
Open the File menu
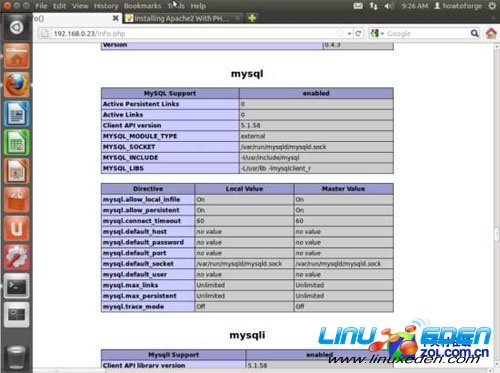(x=41, y=6)
